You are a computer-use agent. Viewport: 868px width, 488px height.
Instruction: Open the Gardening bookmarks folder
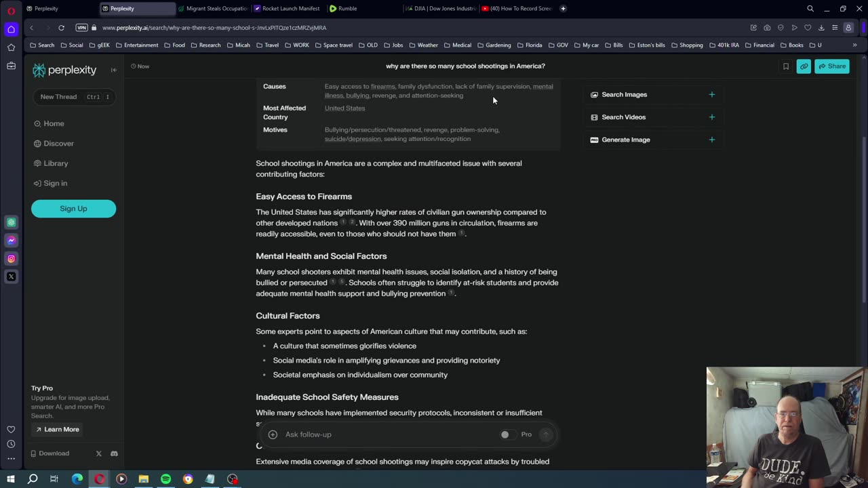[494, 45]
